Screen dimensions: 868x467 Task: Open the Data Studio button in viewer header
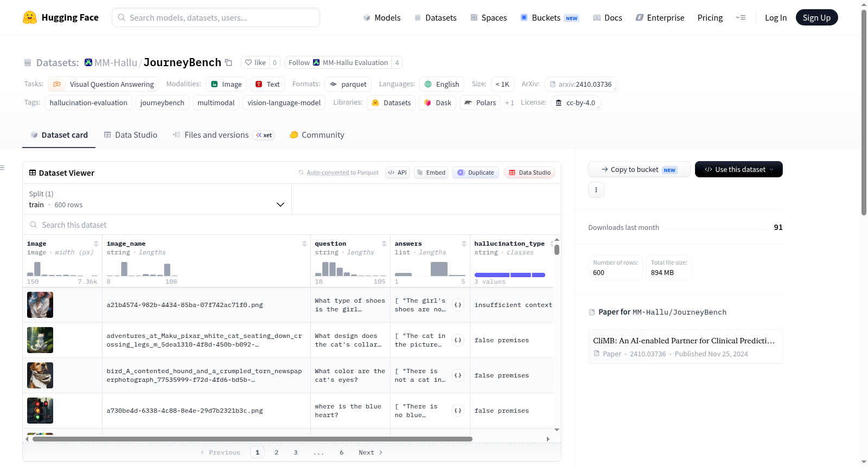529,172
